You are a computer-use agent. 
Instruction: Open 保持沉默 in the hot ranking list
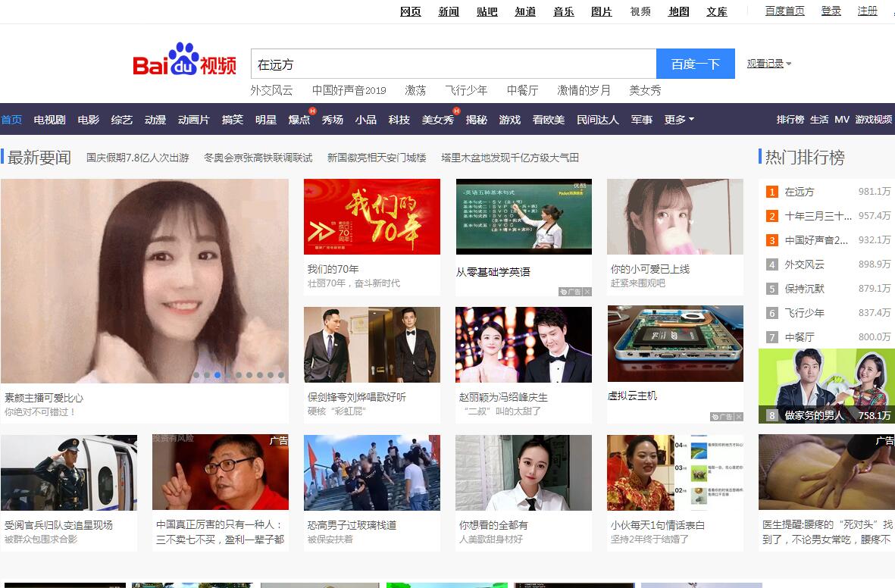(804, 289)
